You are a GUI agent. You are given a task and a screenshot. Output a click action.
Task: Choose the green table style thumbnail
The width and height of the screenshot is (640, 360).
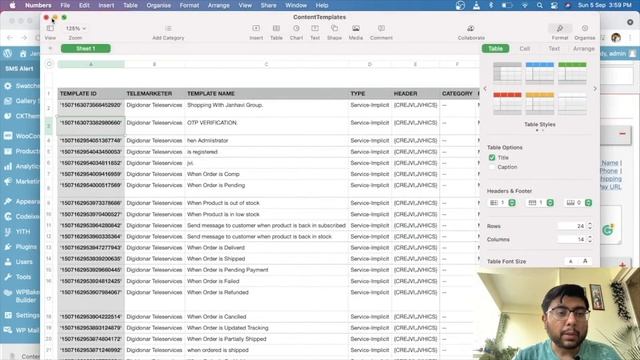572,73
